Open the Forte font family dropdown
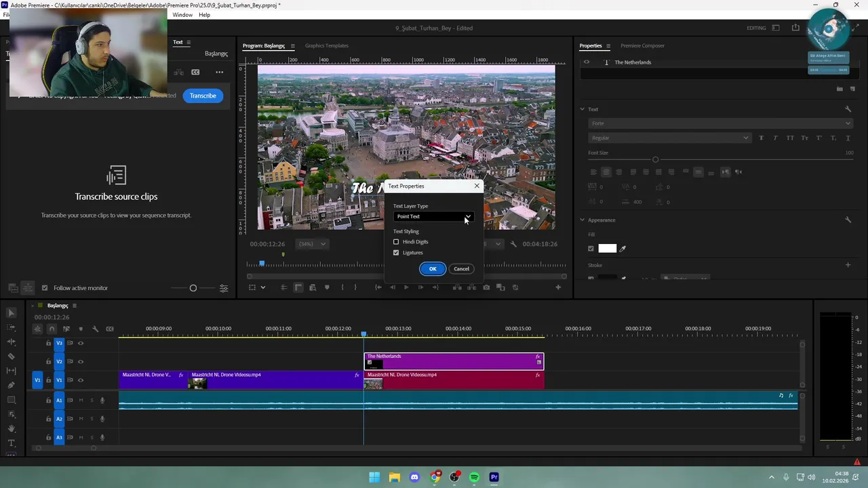The width and height of the screenshot is (868, 488). click(x=719, y=123)
